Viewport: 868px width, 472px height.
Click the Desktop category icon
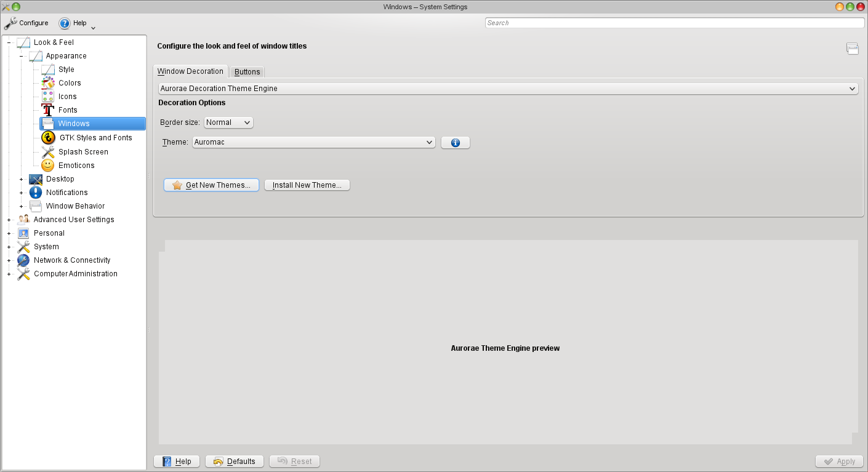tap(36, 179)
